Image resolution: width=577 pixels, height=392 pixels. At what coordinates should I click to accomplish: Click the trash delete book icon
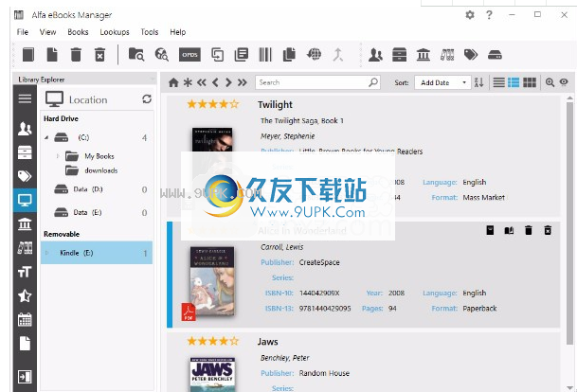coord(76,55)
